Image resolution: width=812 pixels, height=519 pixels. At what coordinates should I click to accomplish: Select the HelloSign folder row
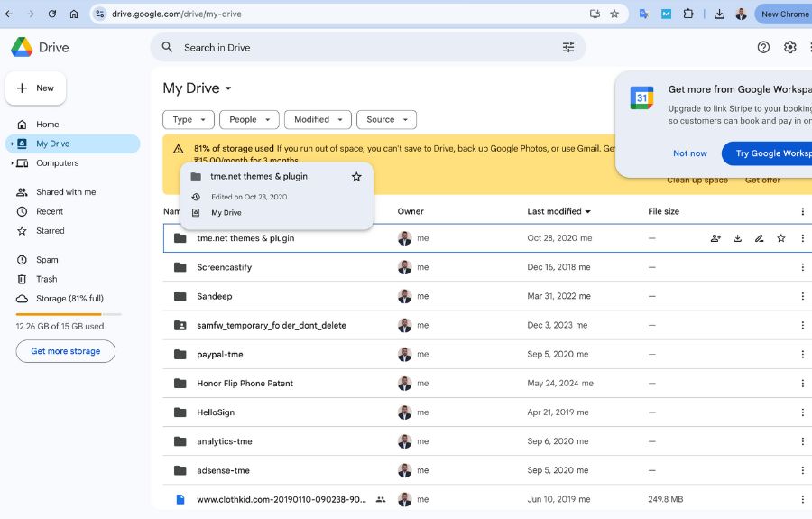(487, 412)
